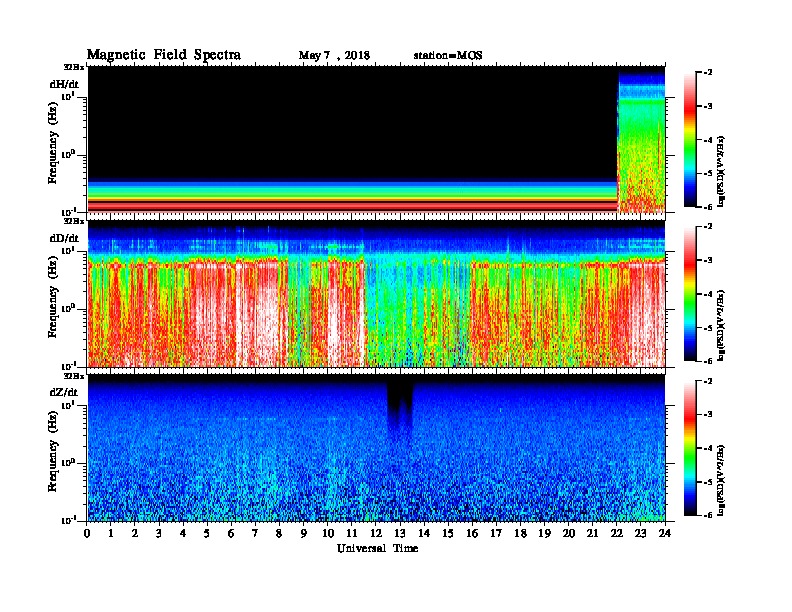Click hour 12 on the time axis

coord(376,533)
